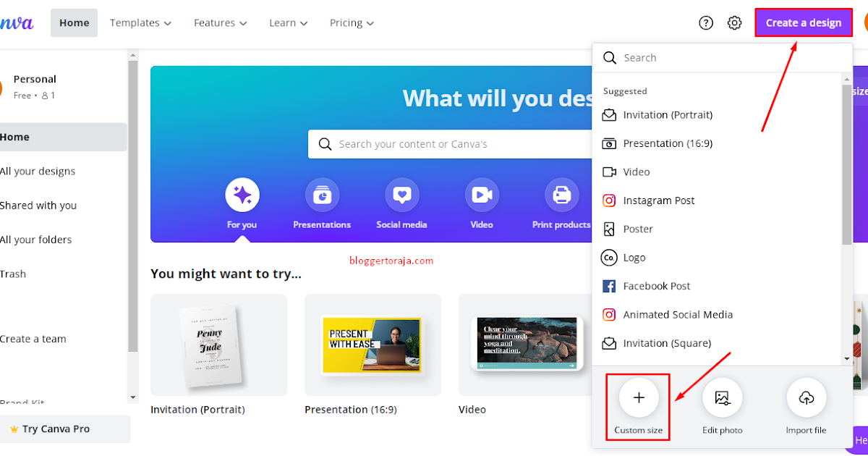Click the search magnifier in dropdown panel

610,58
